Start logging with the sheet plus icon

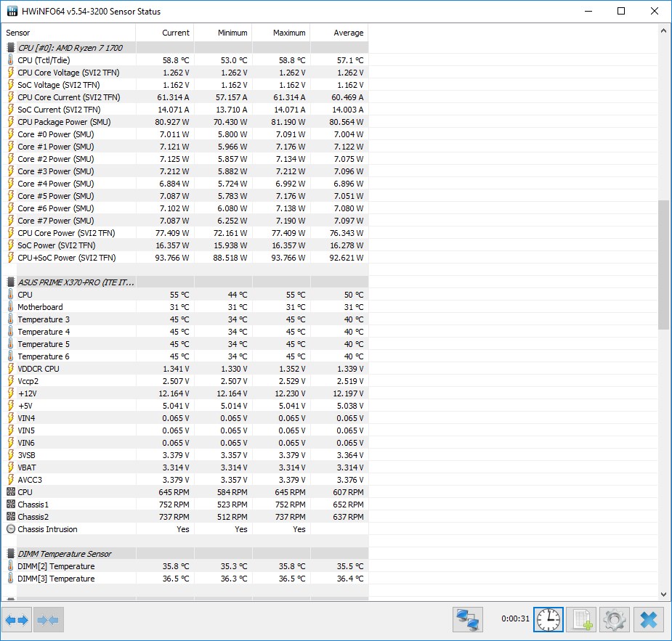click(582, 619)
